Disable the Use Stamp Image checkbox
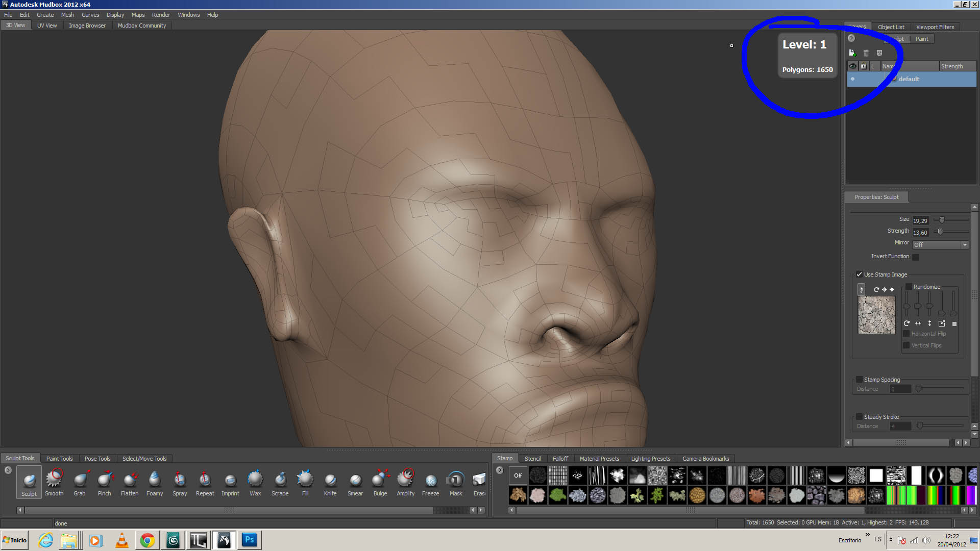 (x=860, y=274)
